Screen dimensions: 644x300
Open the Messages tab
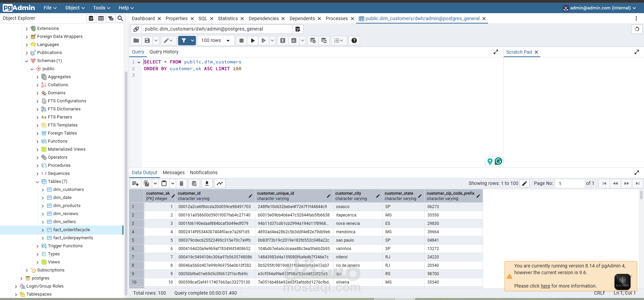[173, 172]
